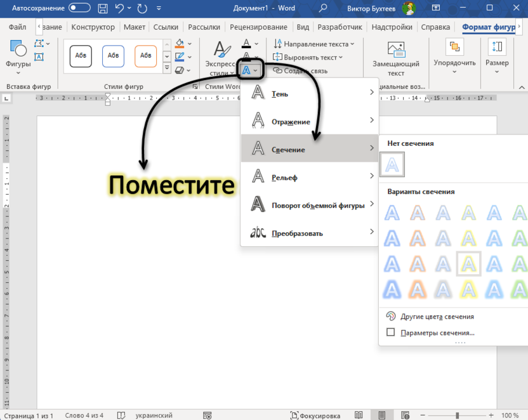Screen dimensions: 528x420
Task: Open the Text Effects dropdown button
Action: [250, 70]
